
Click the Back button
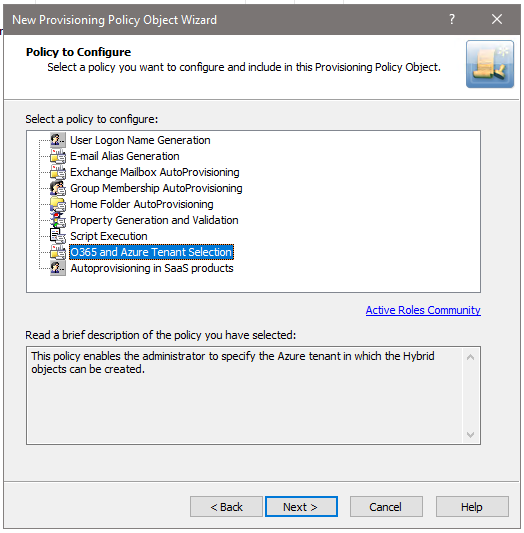click(x=226, y=506)
